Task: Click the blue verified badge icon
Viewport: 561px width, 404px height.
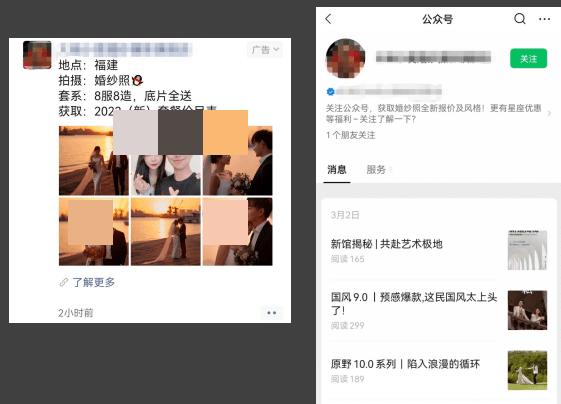Action: (x=330, y=92)
